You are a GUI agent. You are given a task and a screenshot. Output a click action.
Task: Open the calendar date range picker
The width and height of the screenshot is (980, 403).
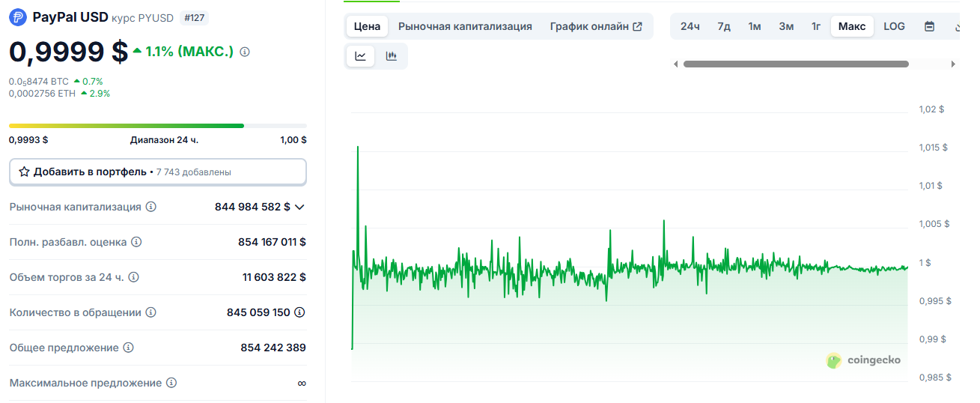pos(929,26)
